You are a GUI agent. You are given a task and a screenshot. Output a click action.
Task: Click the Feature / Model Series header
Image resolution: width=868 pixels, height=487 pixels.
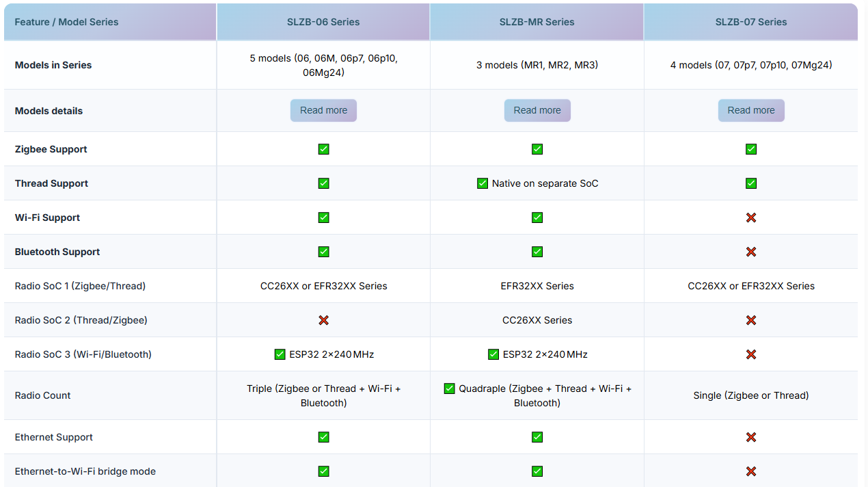click(67, 22)
